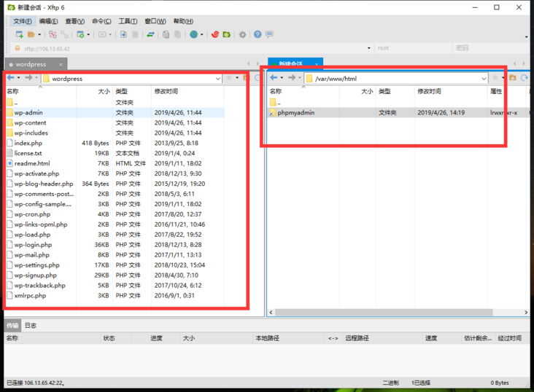Select the index.php file
The image size is (534, 392).
pyautogui.click(x=28, y=144)
